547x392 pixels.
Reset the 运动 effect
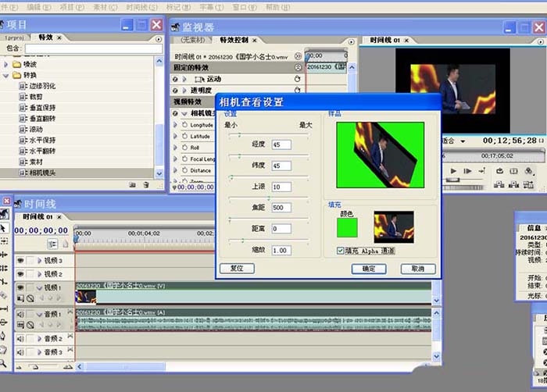(297, 79)
